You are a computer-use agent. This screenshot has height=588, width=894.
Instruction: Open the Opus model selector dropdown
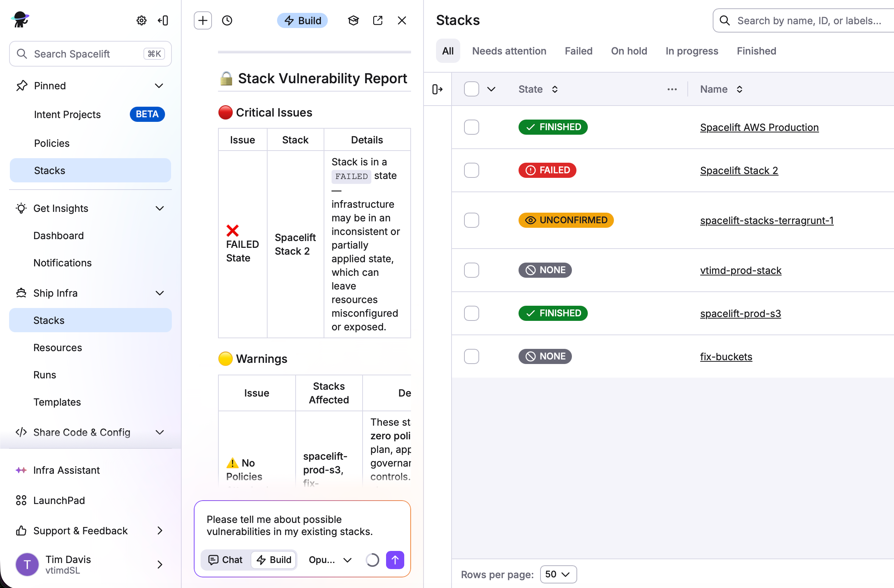pos(330,560)
